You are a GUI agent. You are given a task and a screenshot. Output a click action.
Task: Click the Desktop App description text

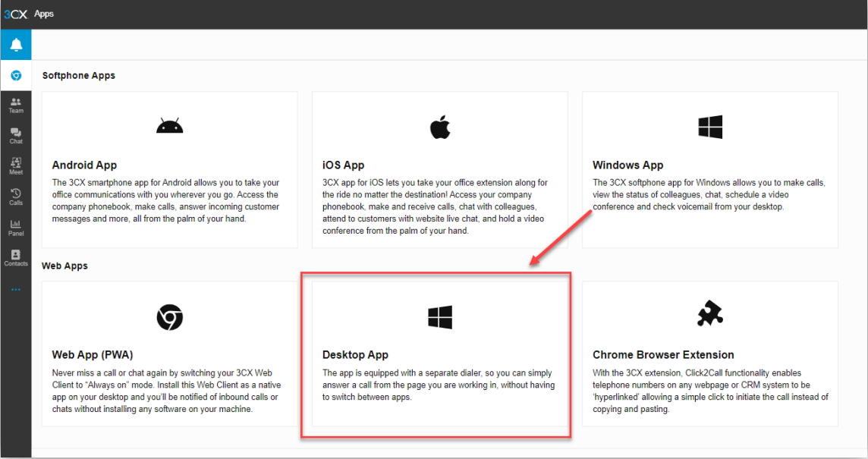point(439,385)
